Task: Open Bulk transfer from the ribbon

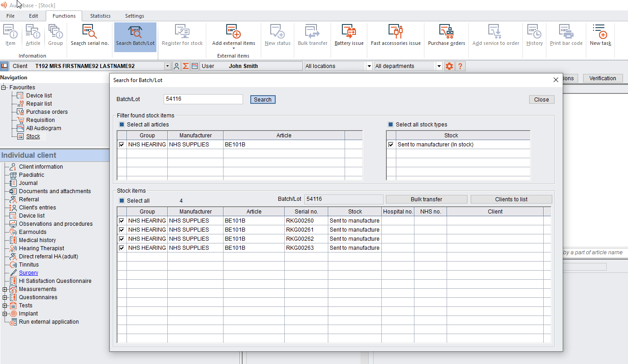Action: [x=312, y=35]
